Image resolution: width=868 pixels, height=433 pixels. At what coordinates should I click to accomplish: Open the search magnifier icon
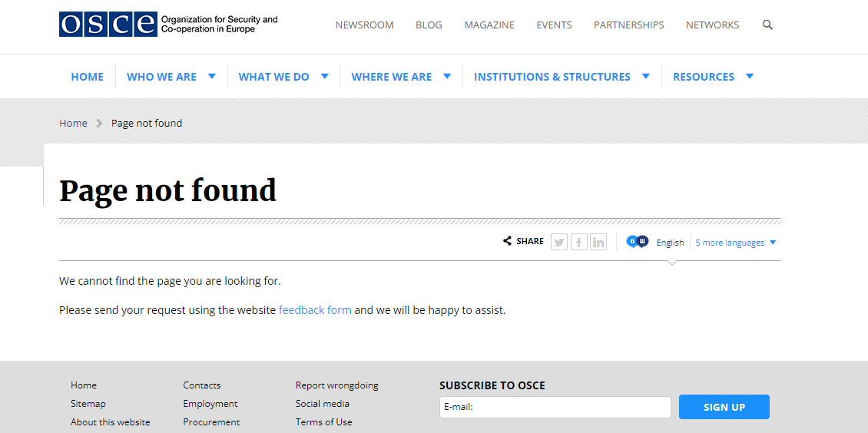tap(767, 25)
